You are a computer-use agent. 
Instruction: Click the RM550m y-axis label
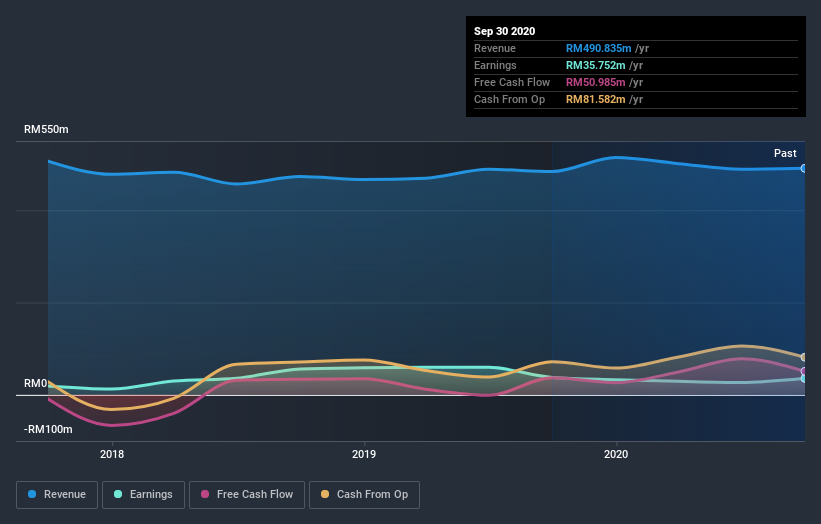tap(46, 129)
